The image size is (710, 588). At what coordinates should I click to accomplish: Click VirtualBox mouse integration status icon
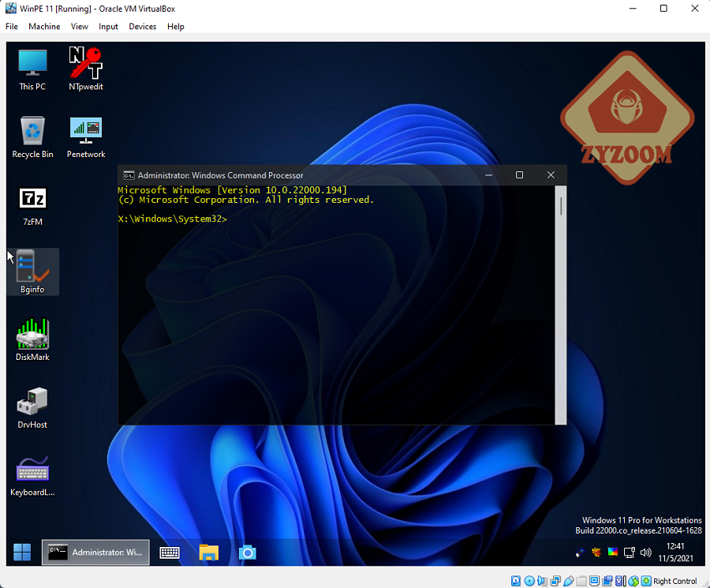tap(633, 581)
